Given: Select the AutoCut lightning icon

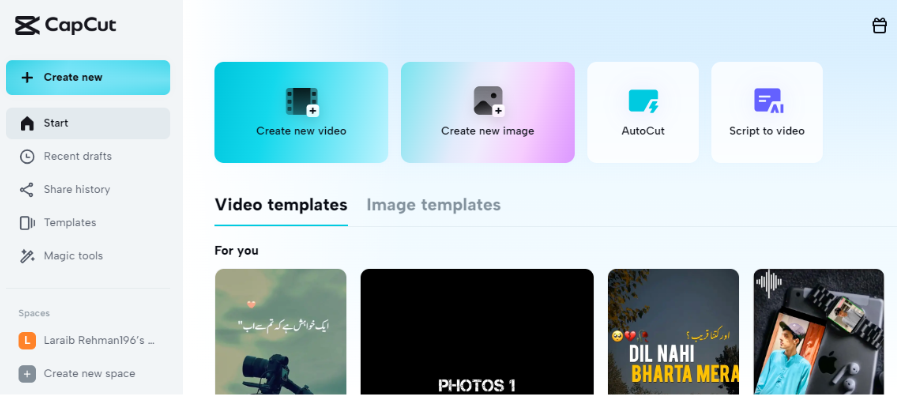Looking at the screenshot, I should [643, 101].
